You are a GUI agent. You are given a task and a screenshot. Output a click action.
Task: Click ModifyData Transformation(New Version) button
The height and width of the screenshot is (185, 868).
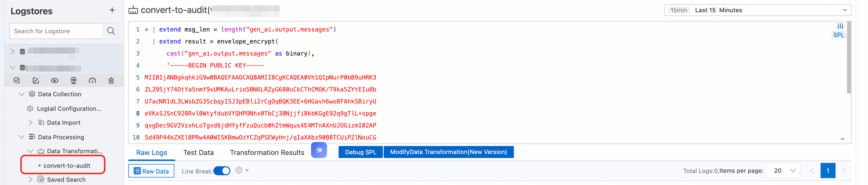[448, 152]
